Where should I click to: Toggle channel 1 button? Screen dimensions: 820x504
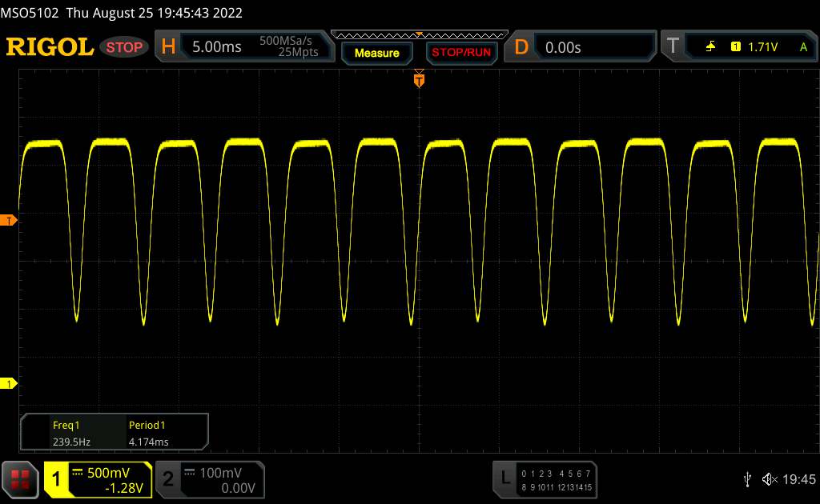pyautogui.click(x=56, y=479)
